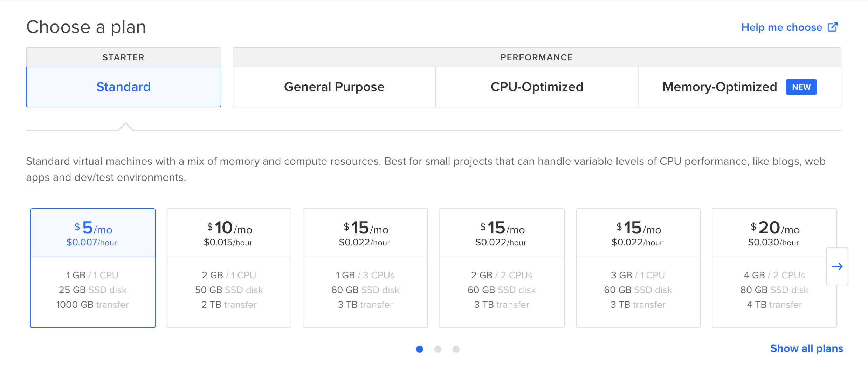Image resolution: width=868 pixels, height=373 pixels.
Task: Select the $5/mo plan card
Action: (93, 268)
